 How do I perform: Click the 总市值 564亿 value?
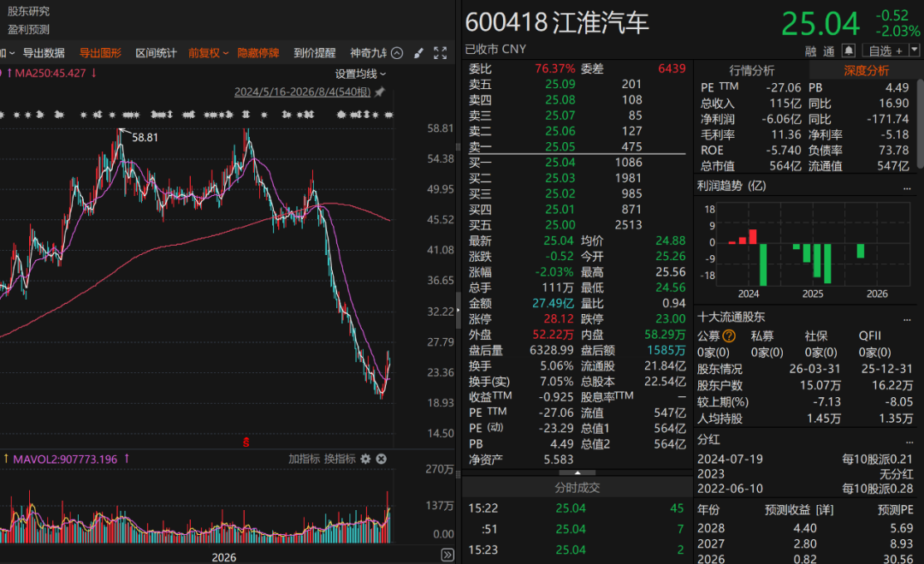(785, 166)
